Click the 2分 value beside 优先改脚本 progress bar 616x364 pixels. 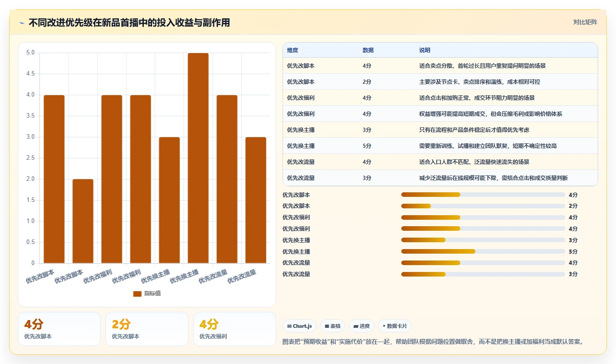[x=573, y=206]
